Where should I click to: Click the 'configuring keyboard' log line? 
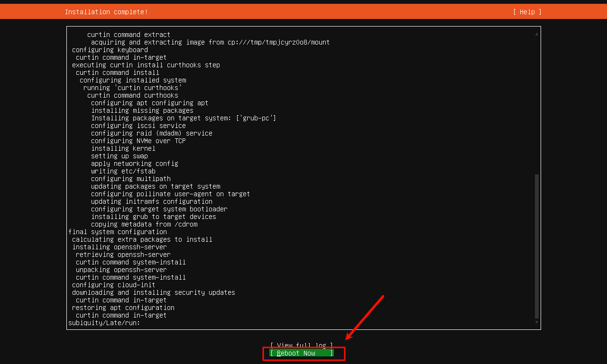click(x=110, y=50)
